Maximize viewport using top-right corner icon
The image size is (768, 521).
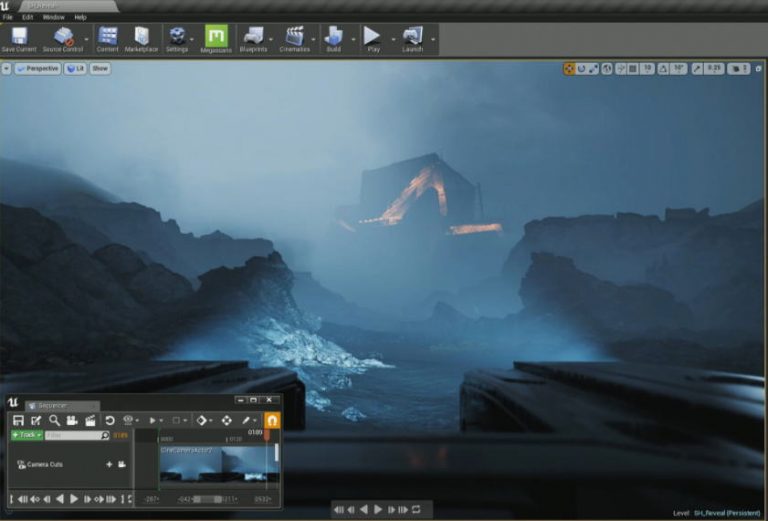coord(758,69)
